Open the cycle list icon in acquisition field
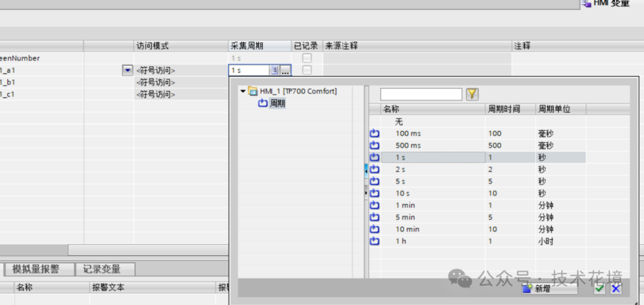 (x=275, y=70)
